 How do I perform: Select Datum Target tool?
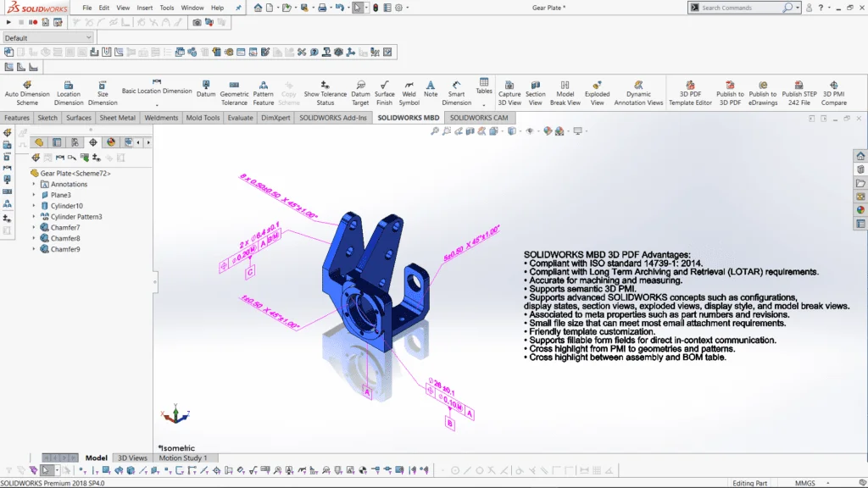pos(360,93)
